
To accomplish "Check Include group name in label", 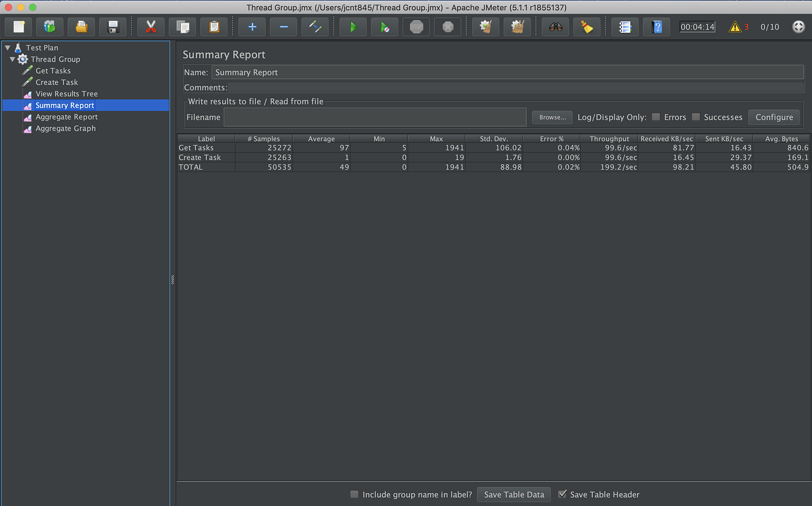I will point(354,494).
